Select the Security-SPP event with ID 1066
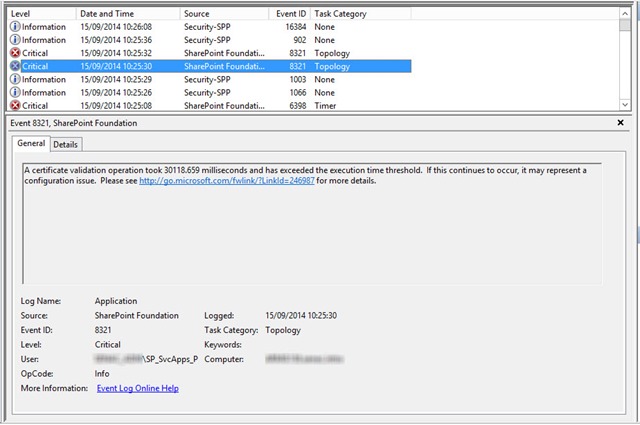Screen dimensions: 640x425 click(210, 92)
